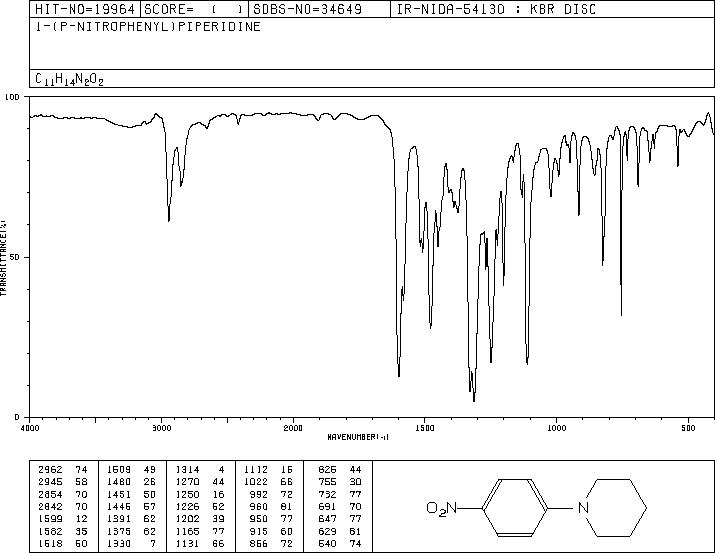This screenshot has width=715, height=553.
Task: Click the 1226 peak value in the table
Action: 187,506
